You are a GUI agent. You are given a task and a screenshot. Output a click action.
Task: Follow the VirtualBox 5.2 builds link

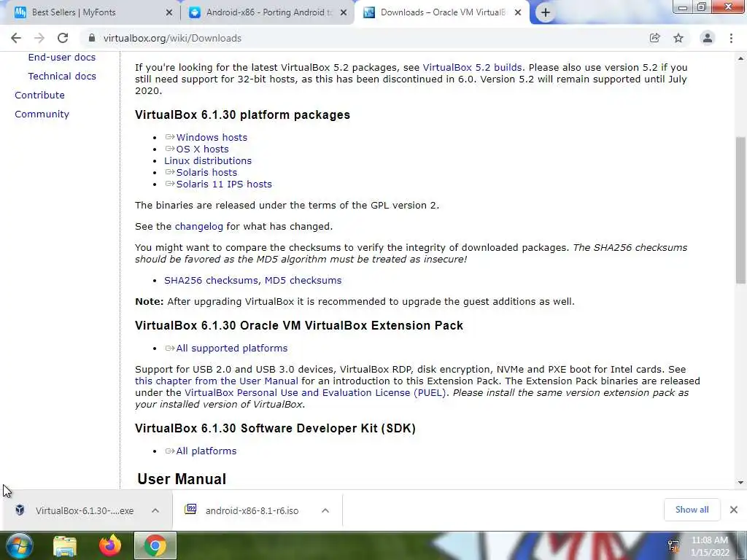click(x=472, y=68)
